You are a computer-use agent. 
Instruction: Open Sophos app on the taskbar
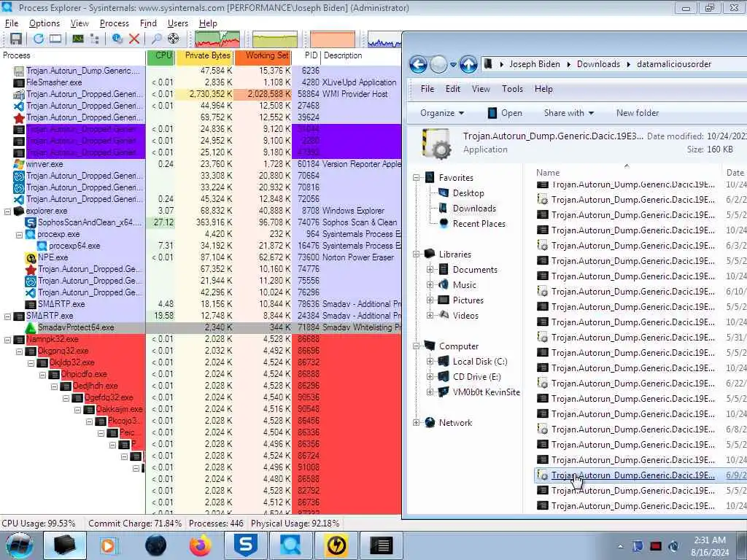246,545
